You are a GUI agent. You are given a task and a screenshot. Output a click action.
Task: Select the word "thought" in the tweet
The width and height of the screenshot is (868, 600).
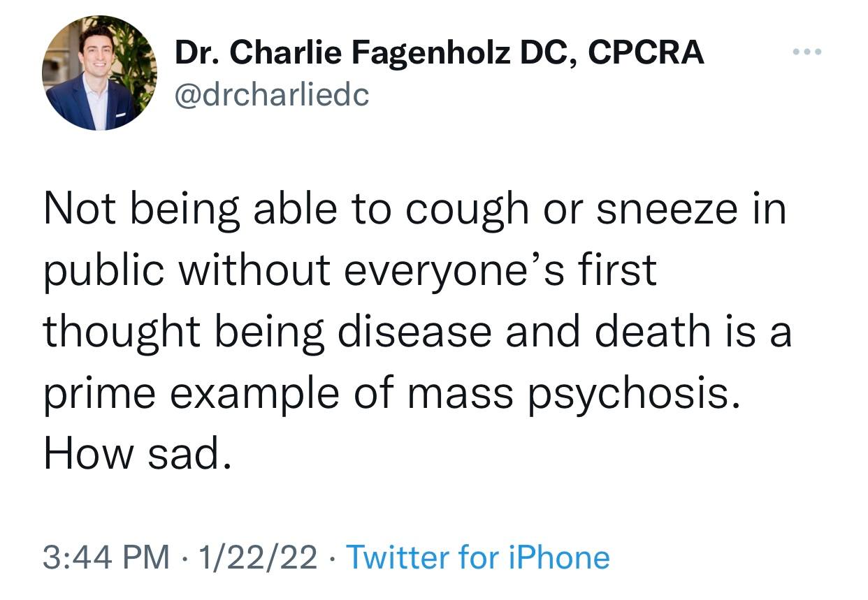pyautogui.click(x=123, y=332)
